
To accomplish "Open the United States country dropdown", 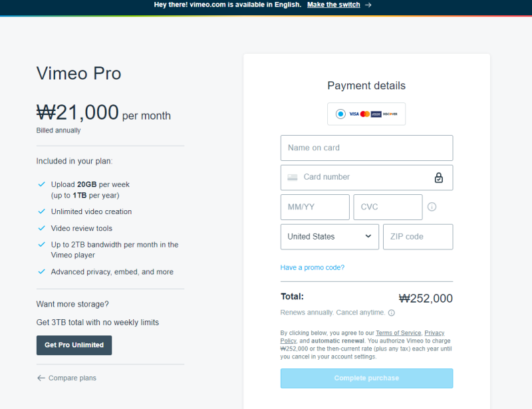I will click(329, 237).
